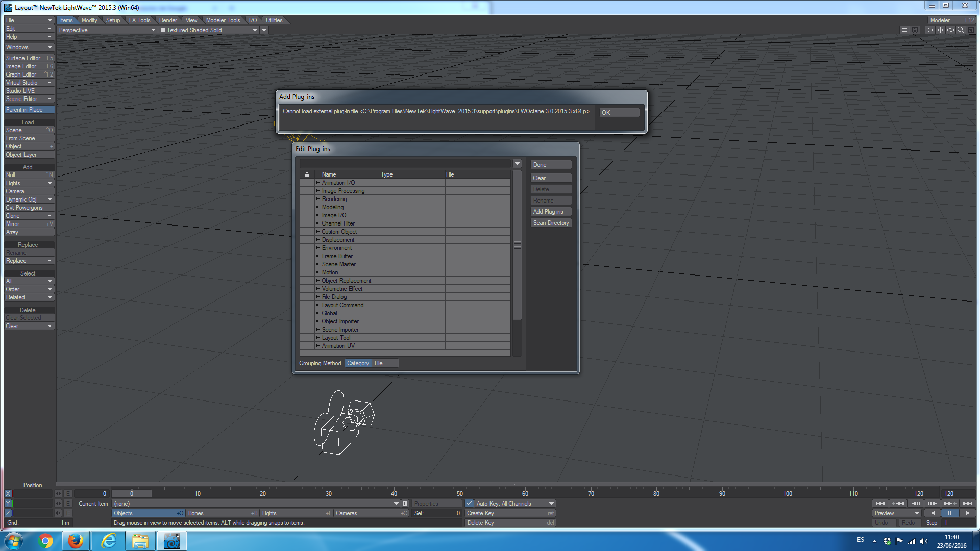Enable the X axis position button
980x551 pixels.
coord(8,494)
